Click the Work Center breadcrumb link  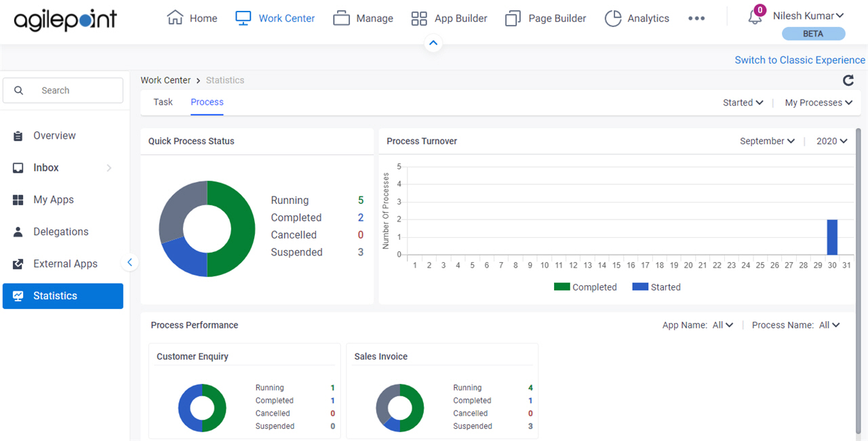pos(165,80)
